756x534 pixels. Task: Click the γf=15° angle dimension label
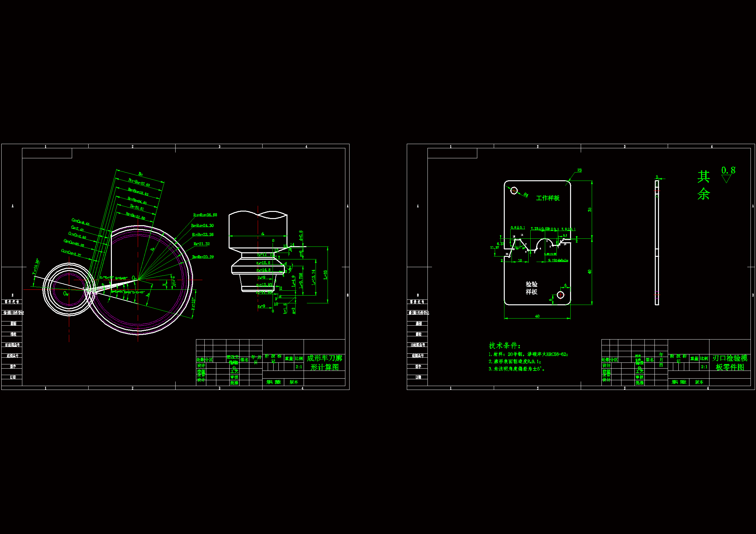click(193, 304)
